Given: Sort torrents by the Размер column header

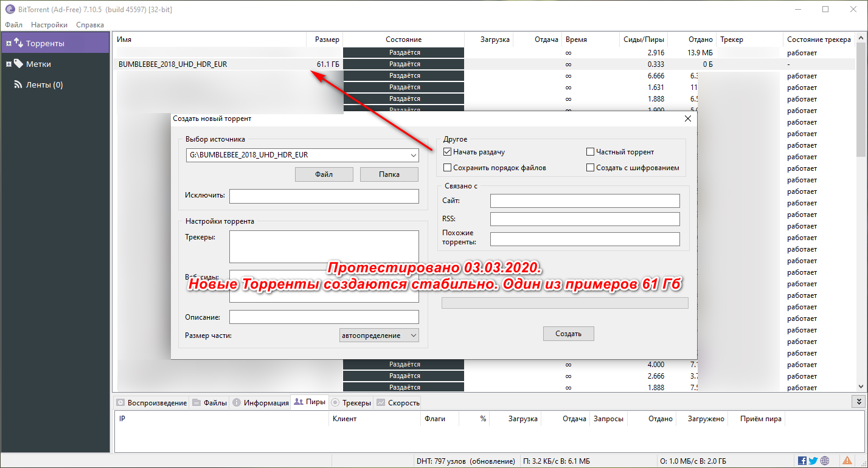Looking at the screenshot, I should [325, 40].
